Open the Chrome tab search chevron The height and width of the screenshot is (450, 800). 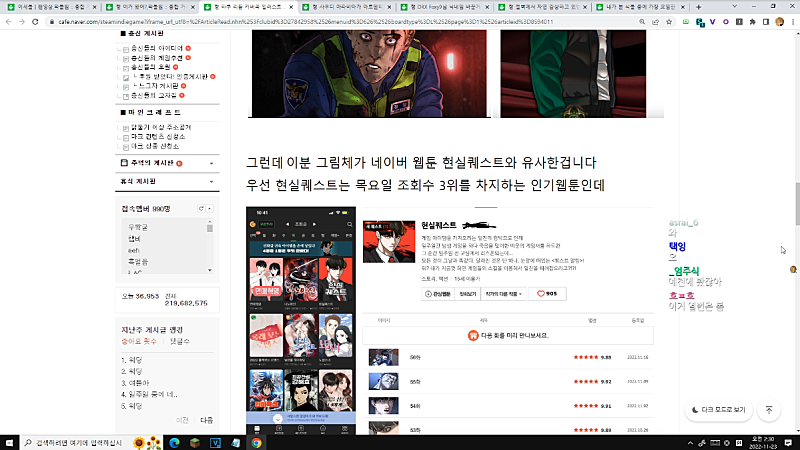pyautogui.click(x=734, y=7)
